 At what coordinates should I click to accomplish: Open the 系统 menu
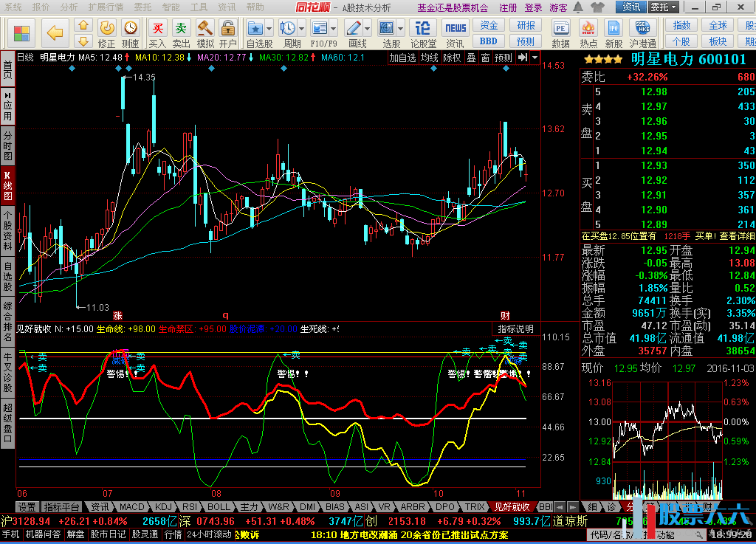click(x=13, y=7)
